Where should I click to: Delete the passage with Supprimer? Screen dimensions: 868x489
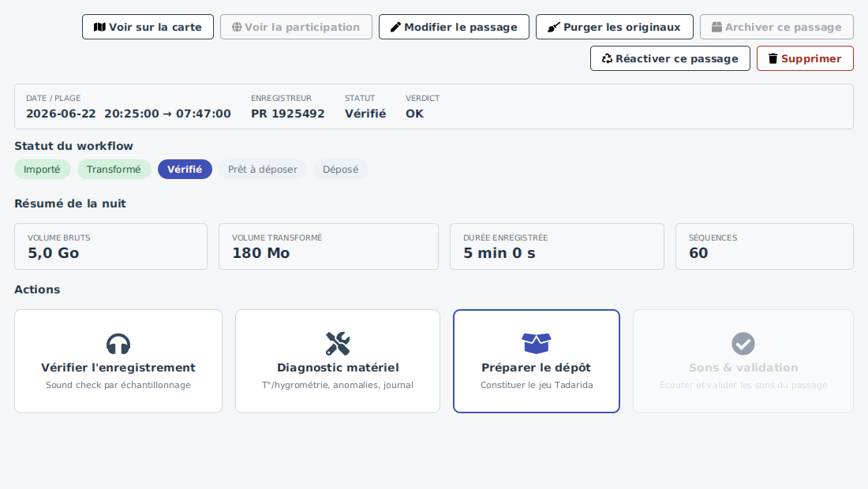click(x=805, y=58)
